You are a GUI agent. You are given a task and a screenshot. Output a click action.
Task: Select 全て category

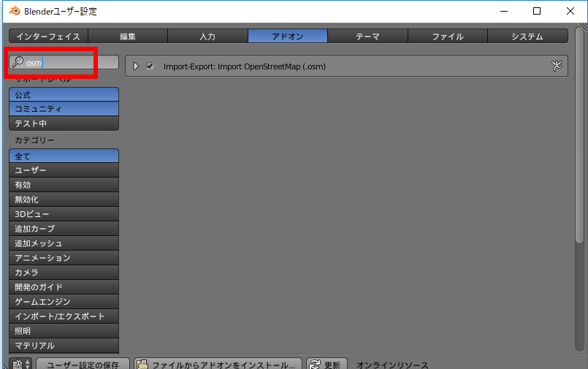point(64,156)
